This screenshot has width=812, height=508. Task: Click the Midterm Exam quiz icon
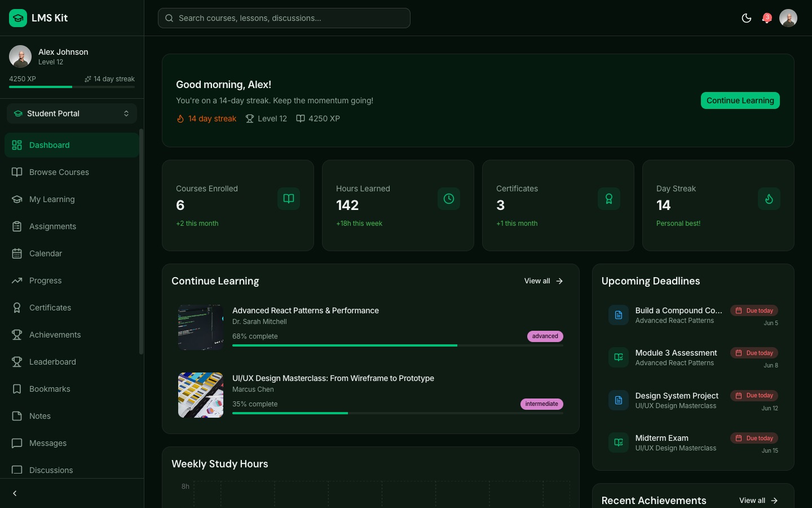[619, 443]
